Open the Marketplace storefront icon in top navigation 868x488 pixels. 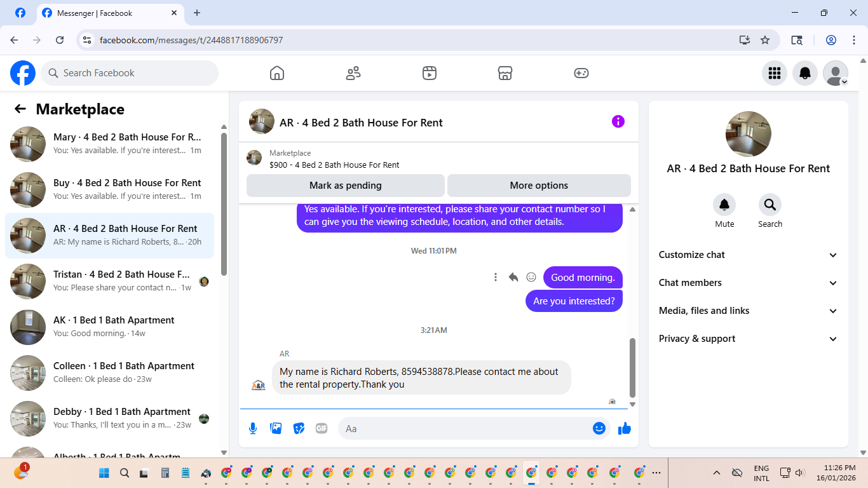[x=505, y=73]
